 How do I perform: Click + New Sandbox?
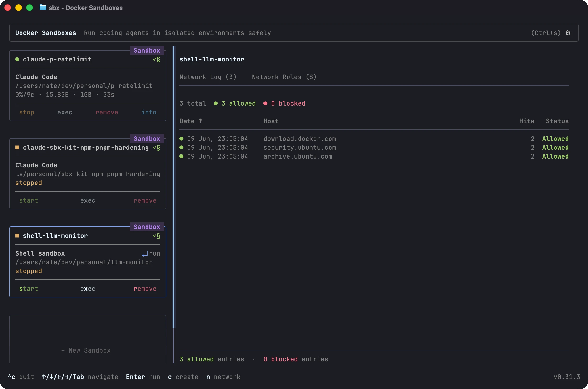pos(86,350)
